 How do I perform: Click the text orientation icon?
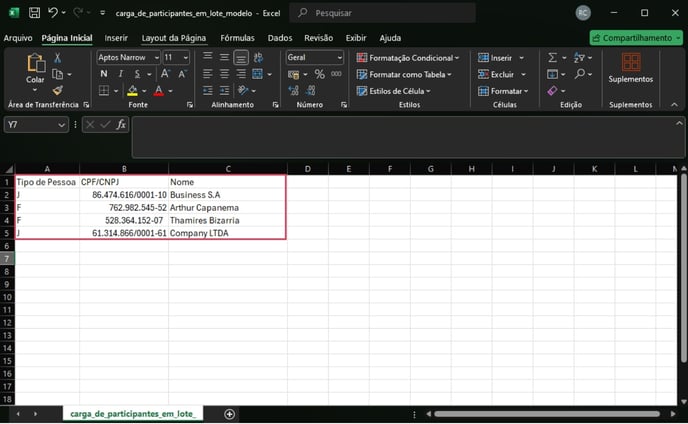pyautogui.click(x=243, y=90)
